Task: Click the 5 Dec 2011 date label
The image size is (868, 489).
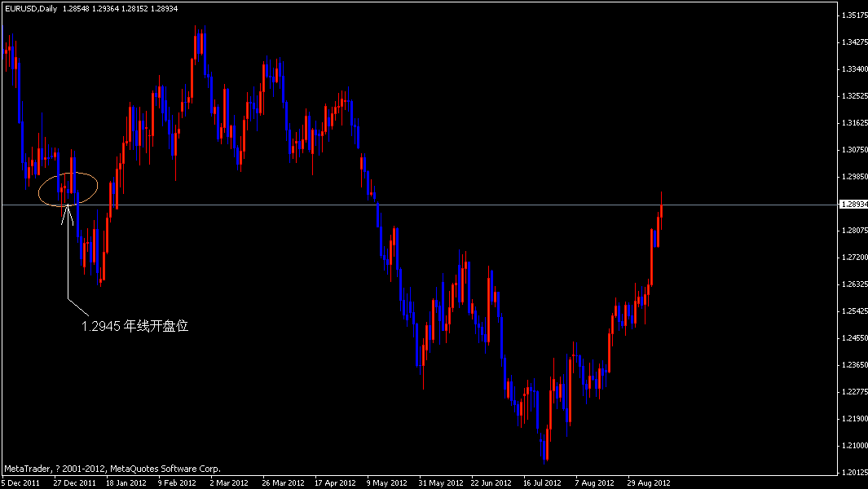Action: (x=20, y=483)
